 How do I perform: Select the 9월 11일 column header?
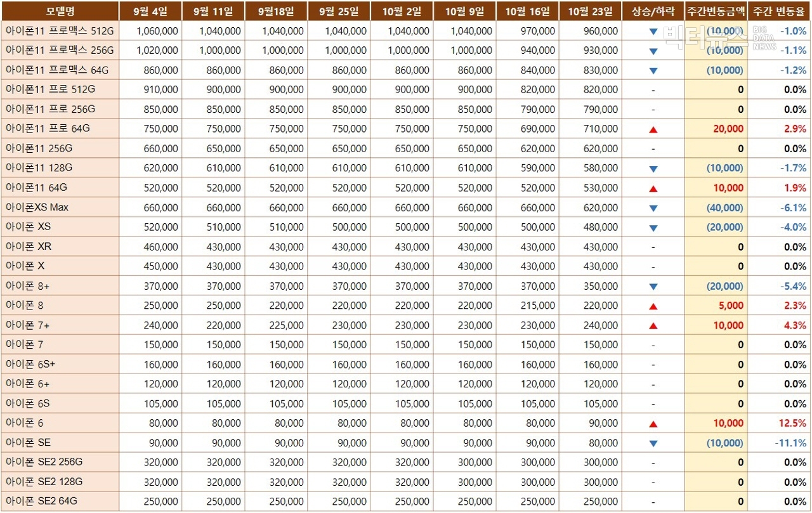[x=213, y=11]
